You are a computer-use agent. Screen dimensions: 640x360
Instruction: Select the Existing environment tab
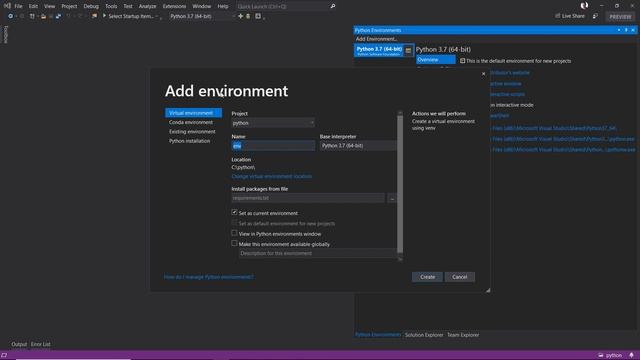coord(193,132)
